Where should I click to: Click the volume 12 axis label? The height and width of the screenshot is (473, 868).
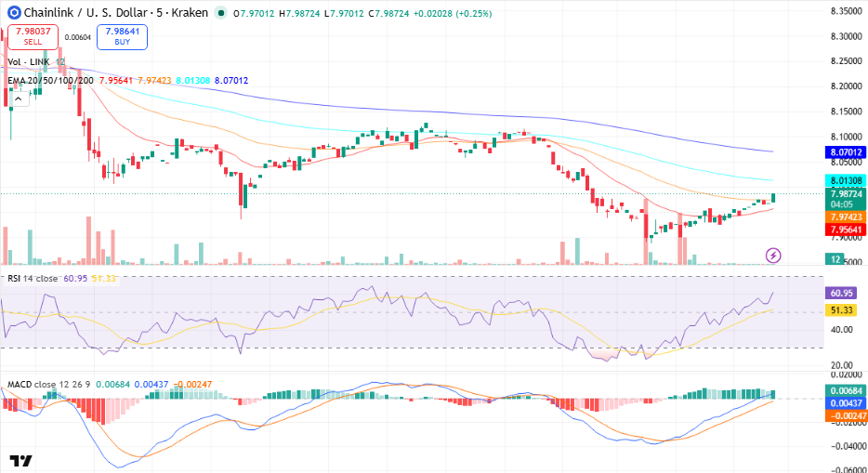click(835, 259)
